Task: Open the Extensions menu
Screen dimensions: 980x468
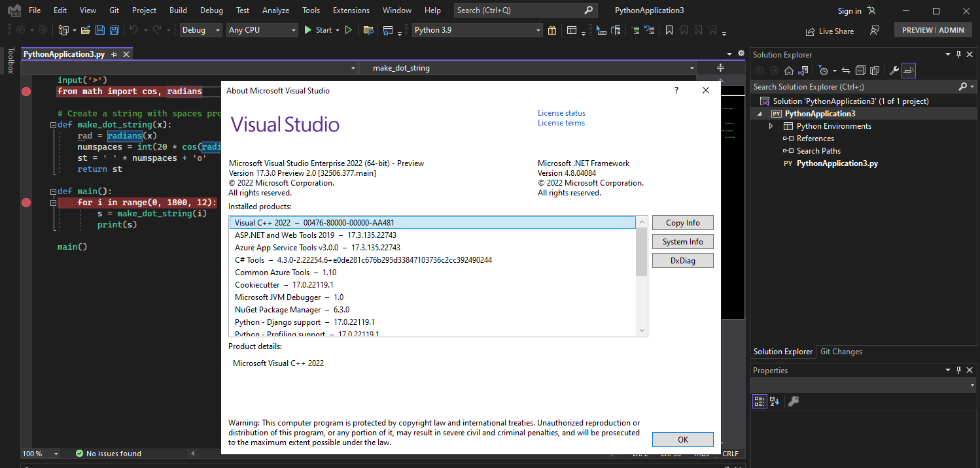Action: (351, 10)
